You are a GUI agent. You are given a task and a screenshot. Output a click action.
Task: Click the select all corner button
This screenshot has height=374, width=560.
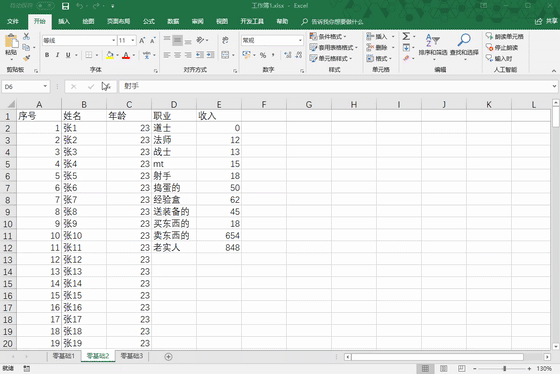tap(9, 104)
